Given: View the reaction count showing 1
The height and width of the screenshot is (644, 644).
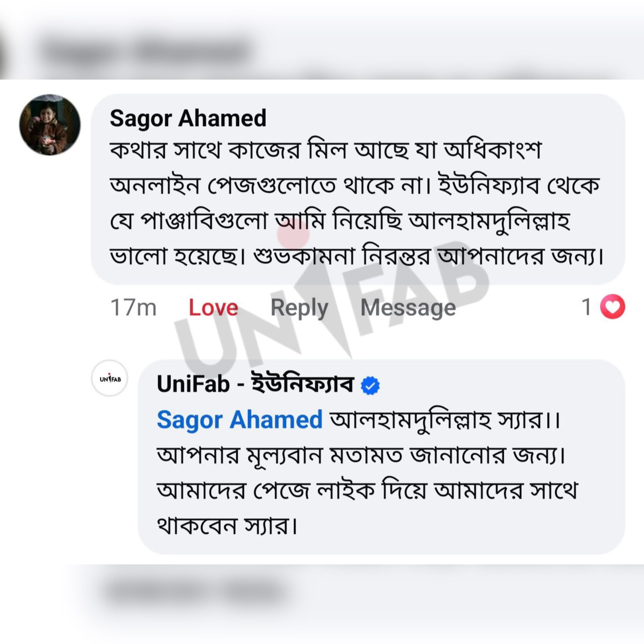Looking at the screenshot, I should (x=587, y=307).
